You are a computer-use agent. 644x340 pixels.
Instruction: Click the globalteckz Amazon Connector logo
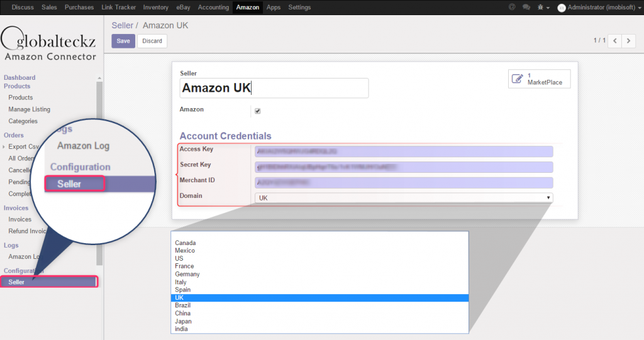(x=49, y=43)
